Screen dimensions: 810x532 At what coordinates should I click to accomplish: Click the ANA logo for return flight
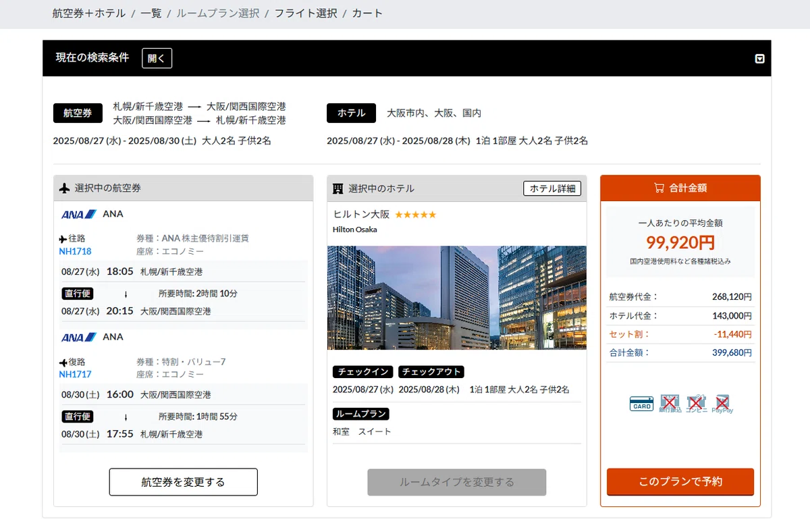click(79, 337)
